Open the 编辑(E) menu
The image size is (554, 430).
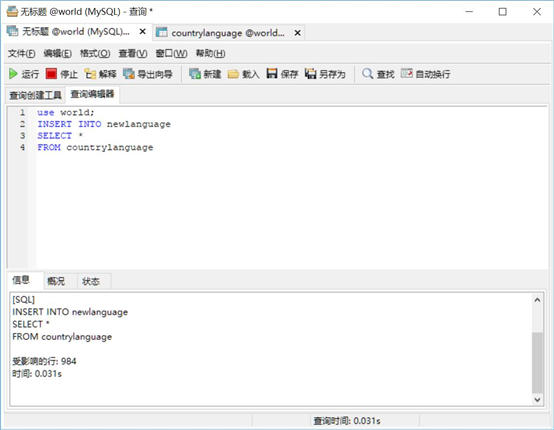tap(58, 54)
